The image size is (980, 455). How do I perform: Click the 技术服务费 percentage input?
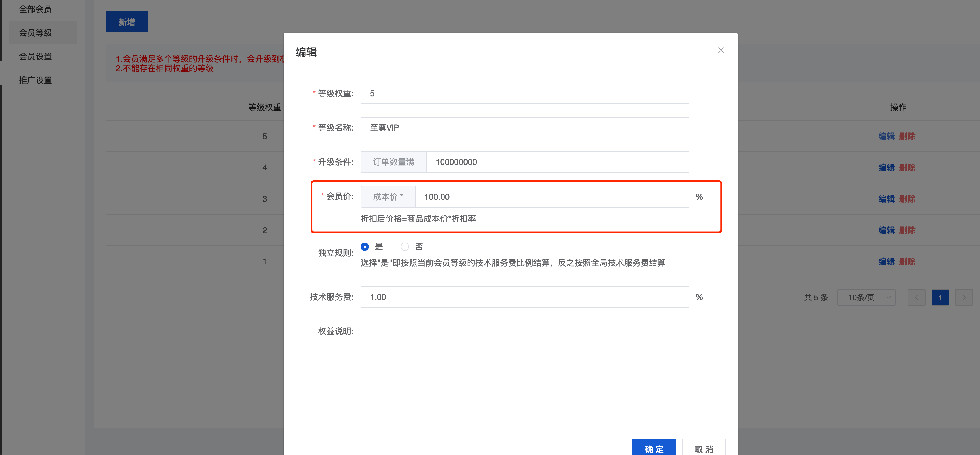[524, 297]
